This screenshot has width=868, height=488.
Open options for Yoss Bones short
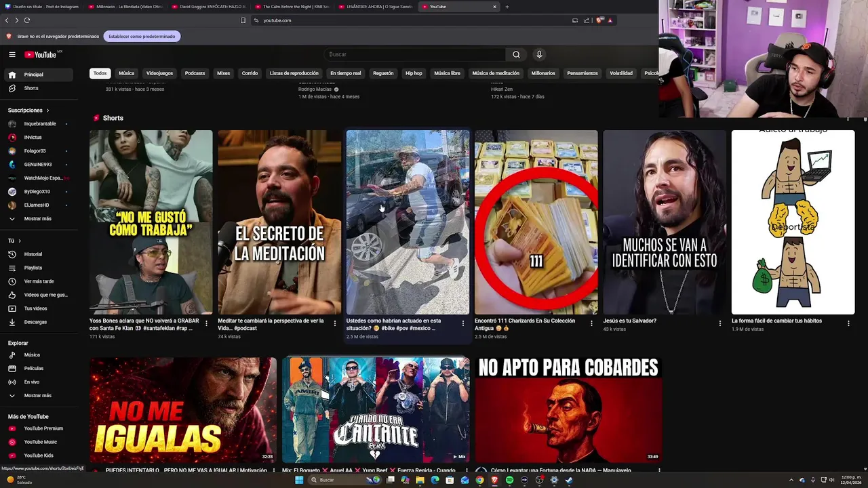coord(207,323)
